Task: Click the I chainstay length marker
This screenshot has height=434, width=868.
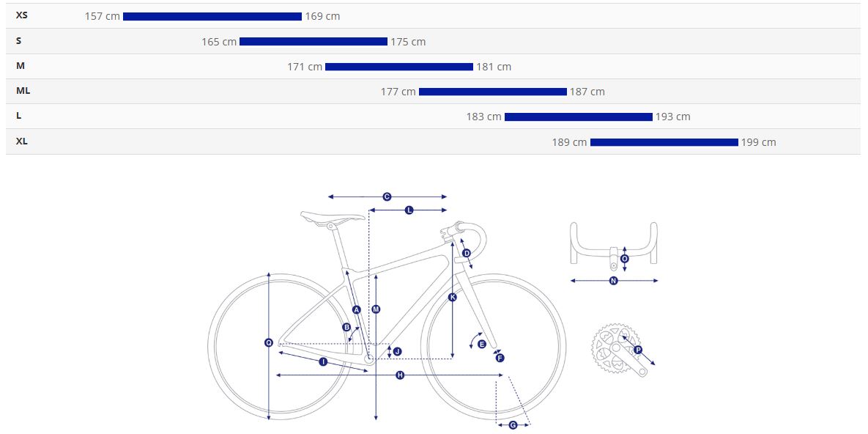Action: (x=323, y=361)
